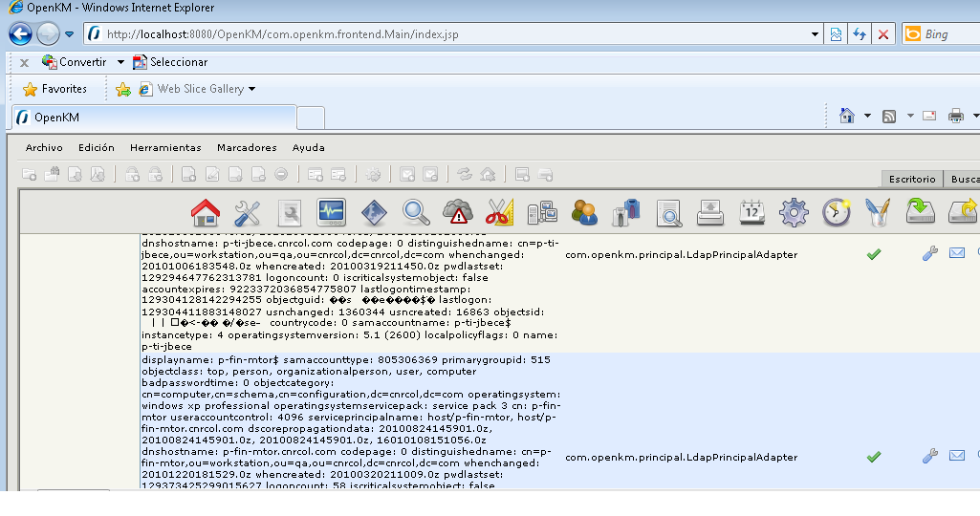Open the shirts and ties roles icon
The width and height of the screenshot is (980, 516).
[626, 213]
